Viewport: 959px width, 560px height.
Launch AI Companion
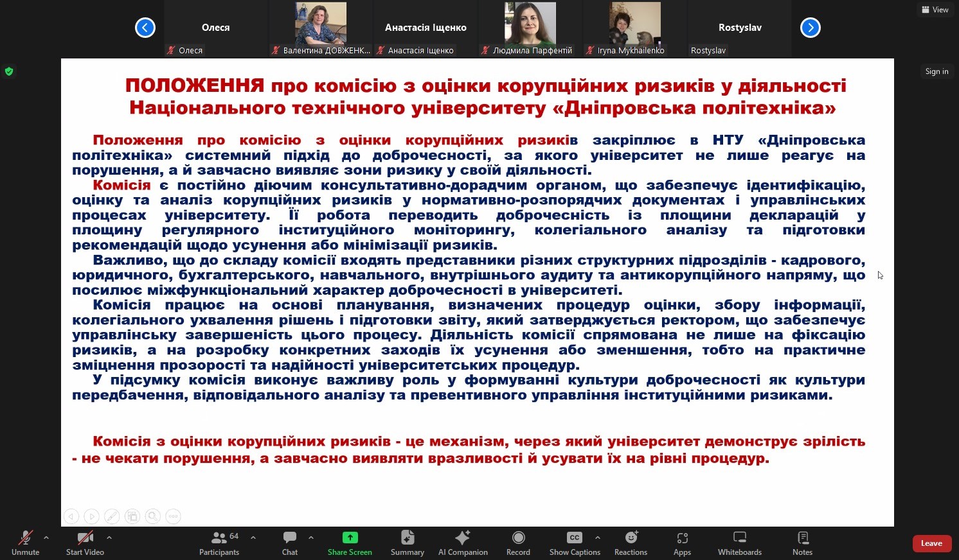[463, 543]
